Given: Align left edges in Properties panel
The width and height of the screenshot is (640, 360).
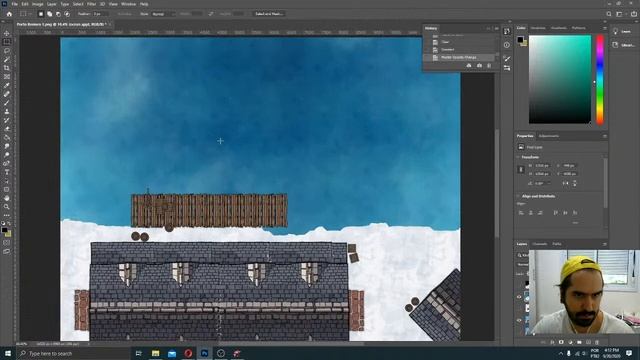Looking at the screenshot, I should tap(521, 213).
